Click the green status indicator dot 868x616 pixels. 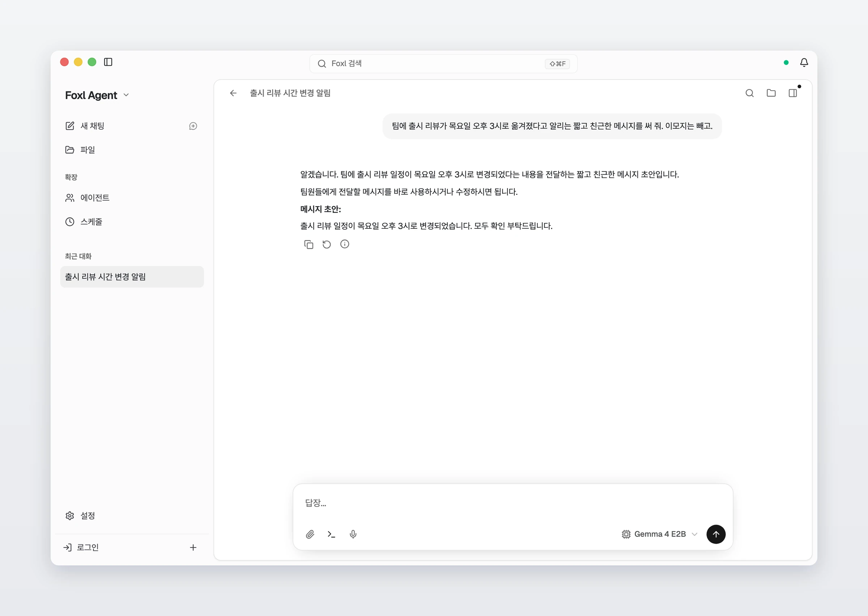(x=786, y=63)
